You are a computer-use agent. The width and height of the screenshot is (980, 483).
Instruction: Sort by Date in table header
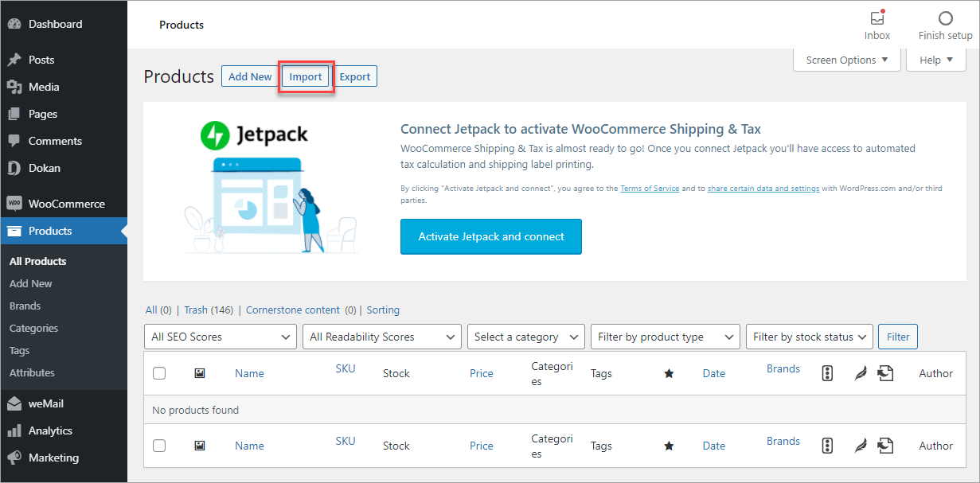[x=714, y=373]
